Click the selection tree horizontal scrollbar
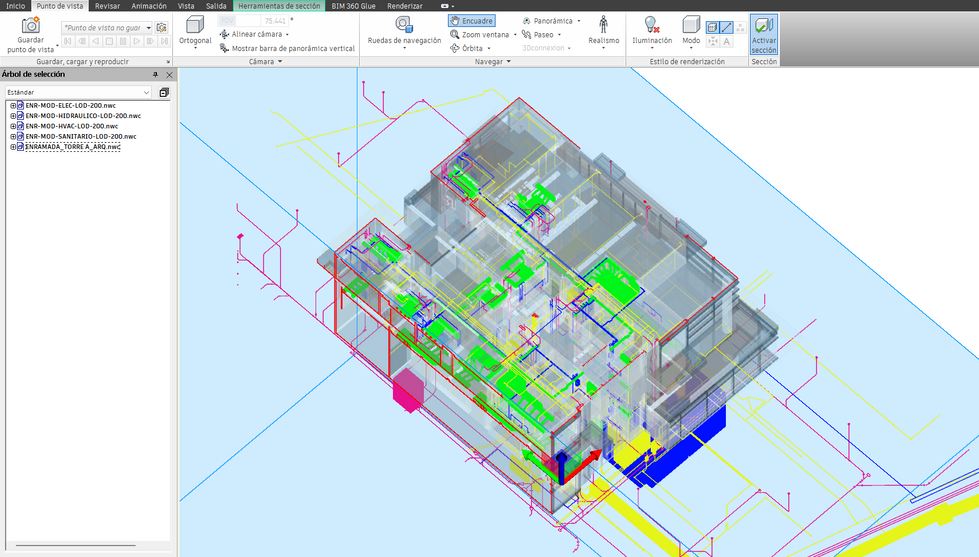Viewport: 979px width, 557px height. point(75,545)
